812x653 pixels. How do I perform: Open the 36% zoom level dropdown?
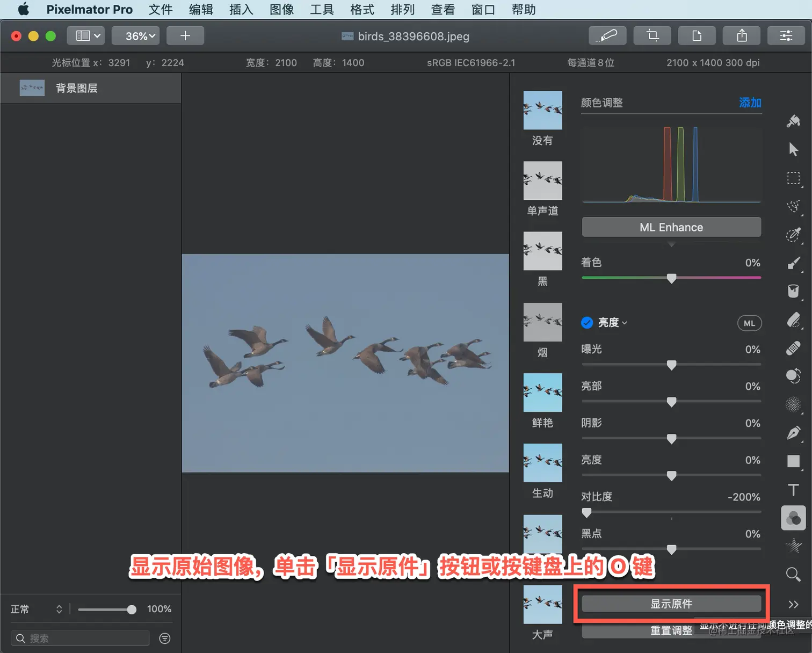point(136,36)
